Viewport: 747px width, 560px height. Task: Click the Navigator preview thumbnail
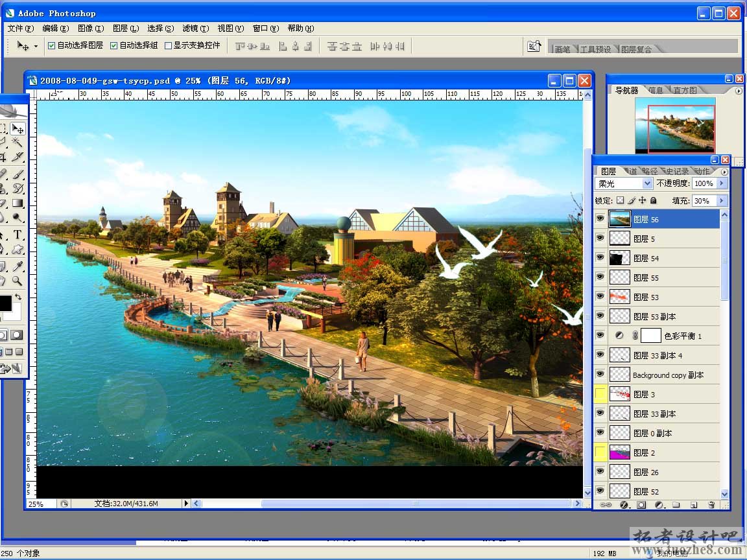pos(675,125)
